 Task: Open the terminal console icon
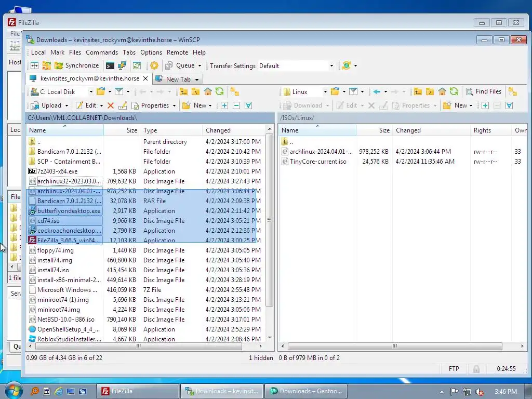click(110, 65)
